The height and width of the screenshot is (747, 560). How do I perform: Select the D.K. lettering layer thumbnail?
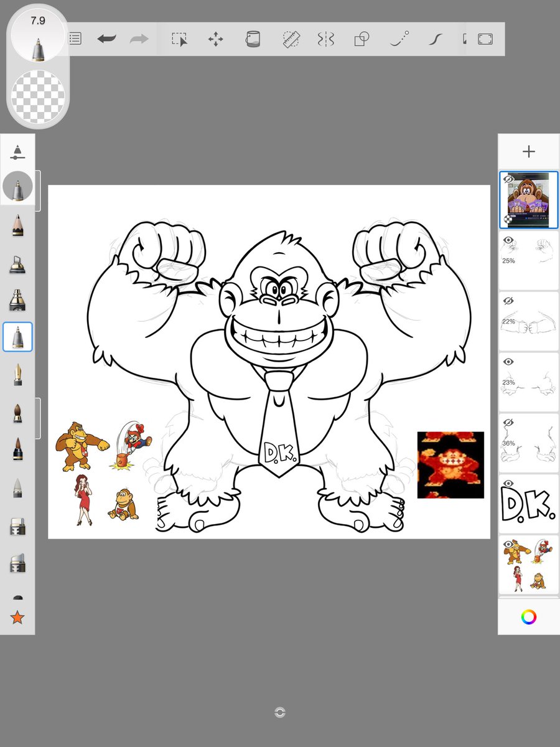coord(529,504)
